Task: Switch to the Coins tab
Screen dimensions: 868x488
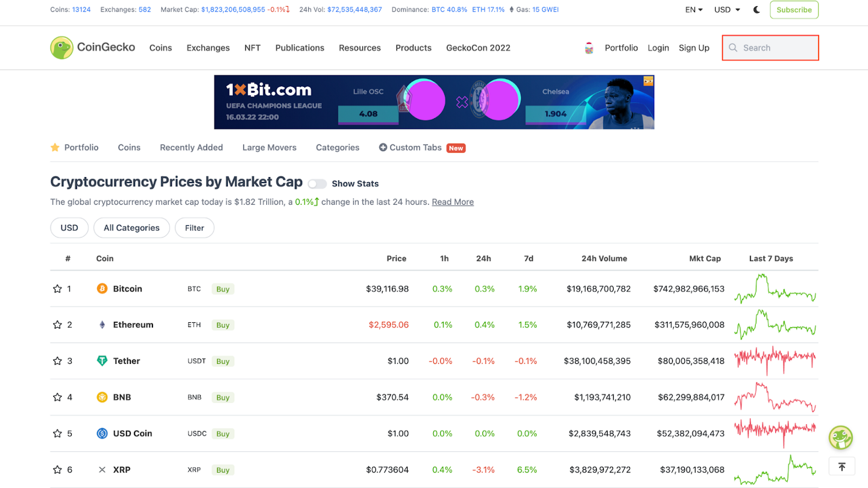Action: click(129, 148)
